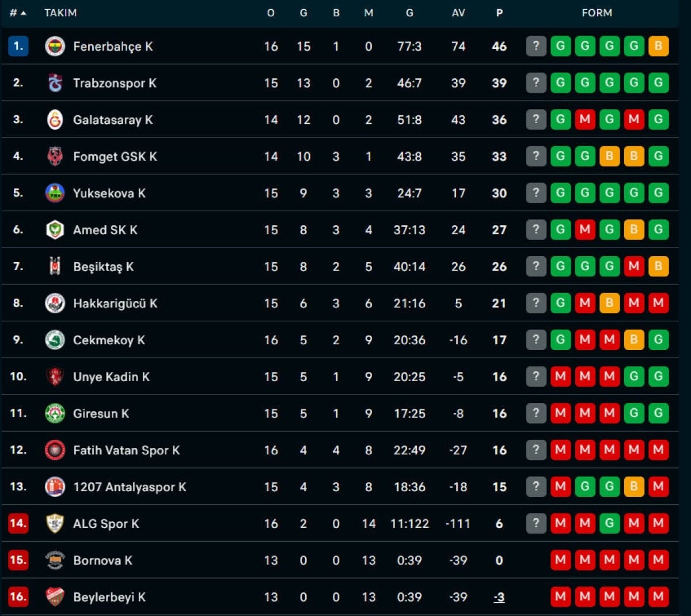Viewport: 691px width, 616px height.
Task: Click the Trabzonspor K club crest
Action: 55,83
